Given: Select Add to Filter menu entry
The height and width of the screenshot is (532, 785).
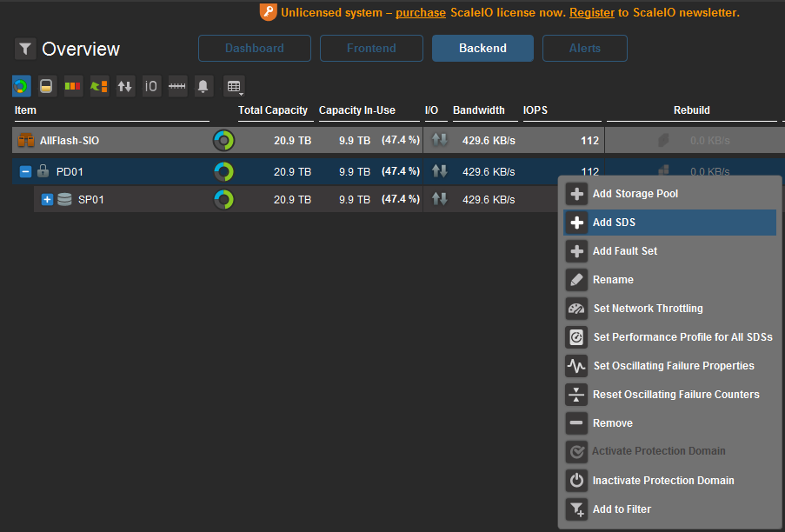Looking at the screenshot, I should click(x=670, y=509).
